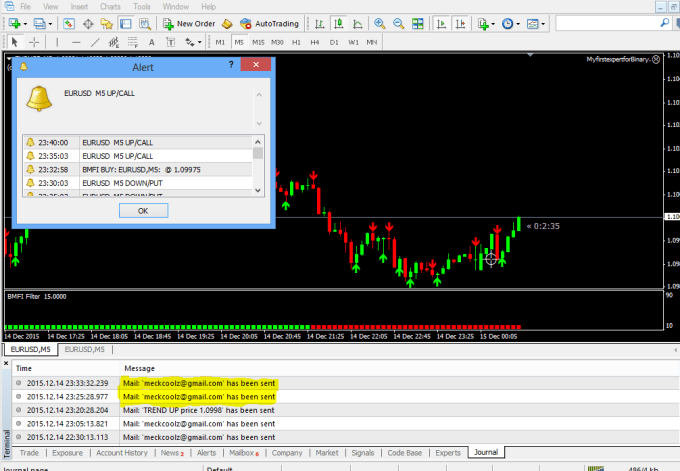Open the Charts menu
This screenshot has width=680, height=471.
point(110,7)
